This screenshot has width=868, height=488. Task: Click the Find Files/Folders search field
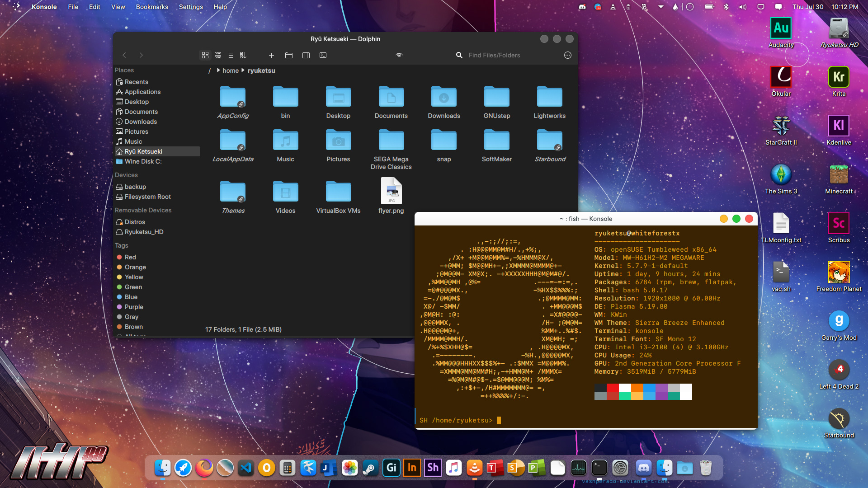[494, 55]
